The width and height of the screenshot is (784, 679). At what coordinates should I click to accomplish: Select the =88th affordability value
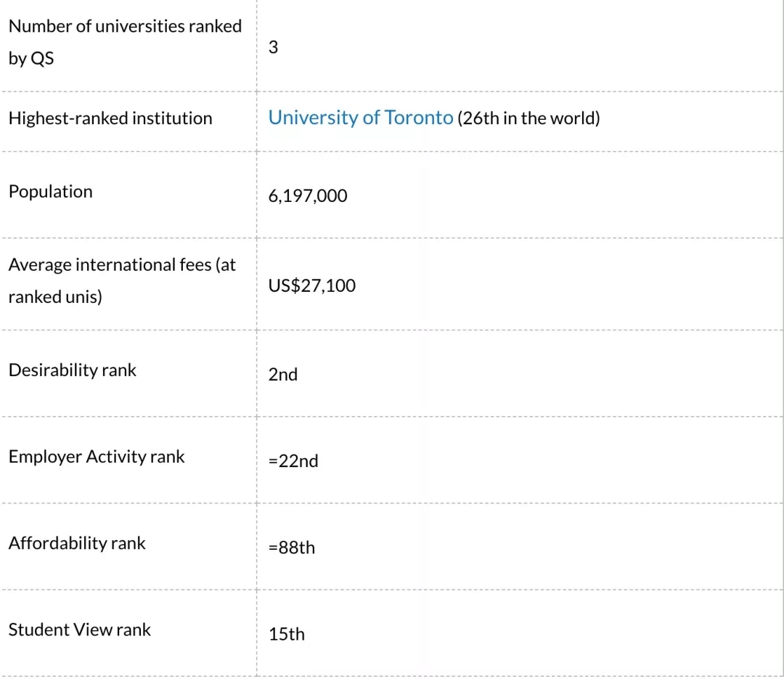pyautogui.click(x=292, y=548)
